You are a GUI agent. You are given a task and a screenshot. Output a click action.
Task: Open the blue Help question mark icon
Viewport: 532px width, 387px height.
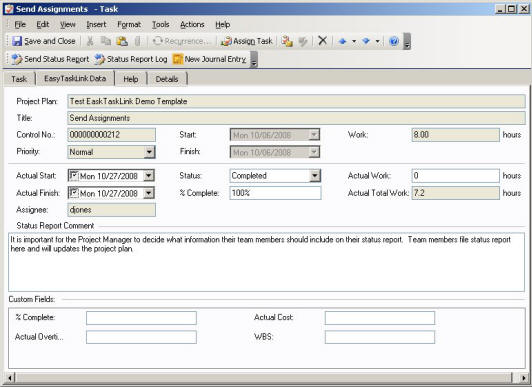pyautogui.click(x=394, y=41)
